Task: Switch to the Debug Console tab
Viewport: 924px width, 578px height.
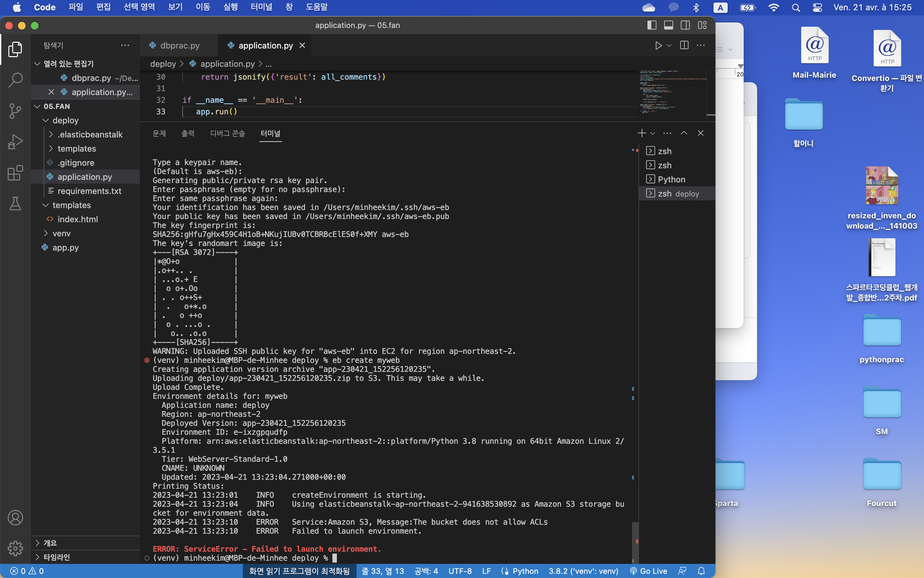Action: click(227, 133)
